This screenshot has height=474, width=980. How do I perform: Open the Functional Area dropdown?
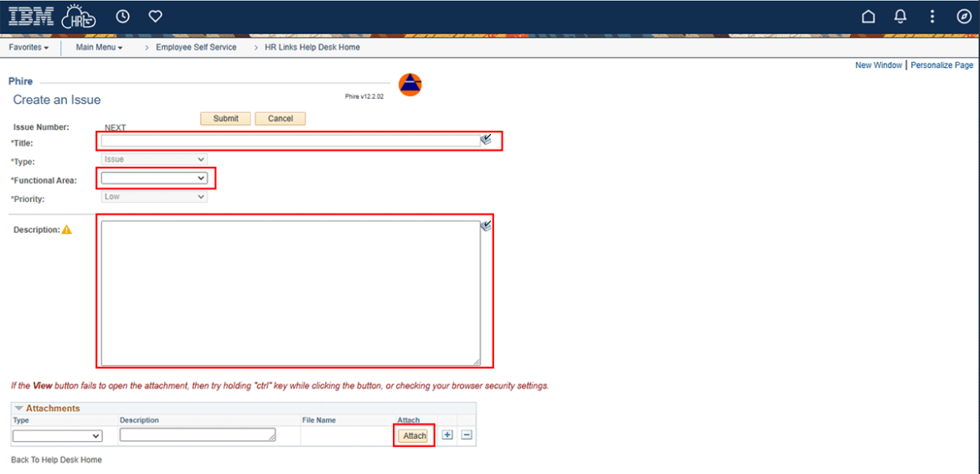154,178
